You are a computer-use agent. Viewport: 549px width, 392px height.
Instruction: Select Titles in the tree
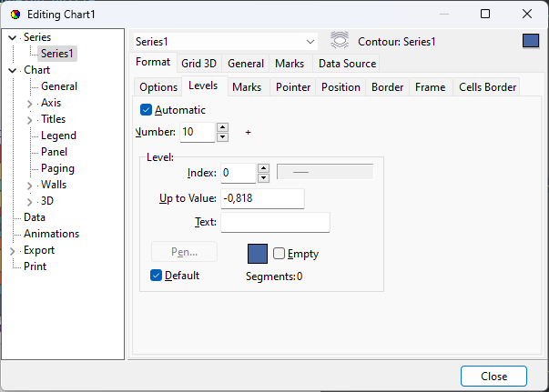[53, 119]
